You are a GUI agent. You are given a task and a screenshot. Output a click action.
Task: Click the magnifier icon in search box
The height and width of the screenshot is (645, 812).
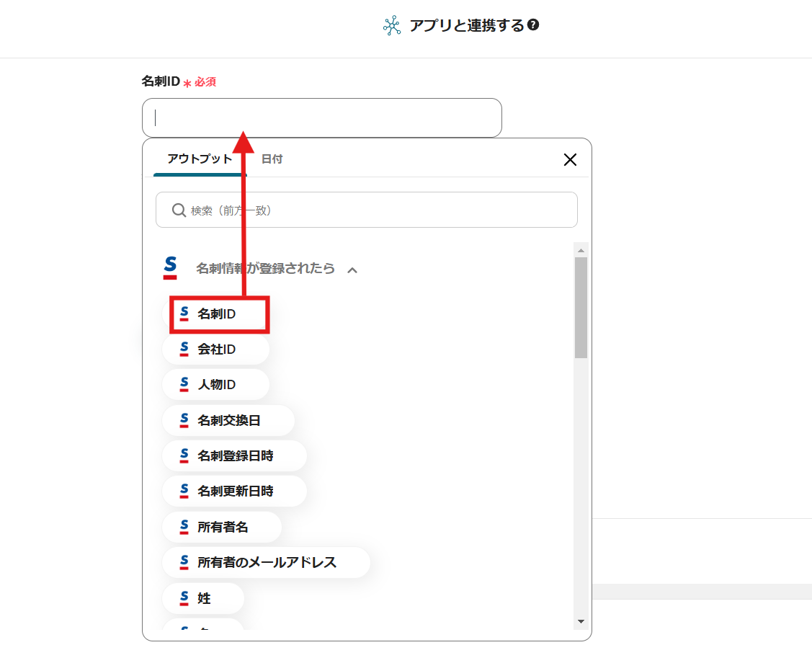[179, 210]
